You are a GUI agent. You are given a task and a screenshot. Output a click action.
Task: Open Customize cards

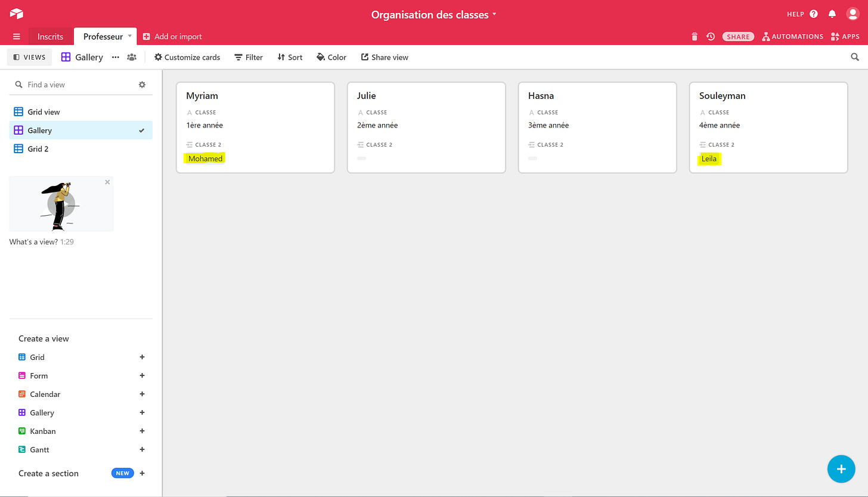[x=187, y=57]
